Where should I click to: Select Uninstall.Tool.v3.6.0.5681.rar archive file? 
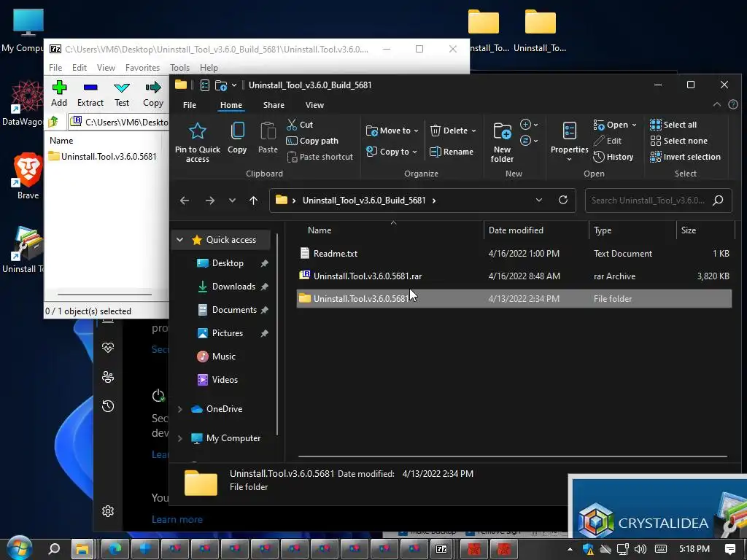click(x=514, y=276)
